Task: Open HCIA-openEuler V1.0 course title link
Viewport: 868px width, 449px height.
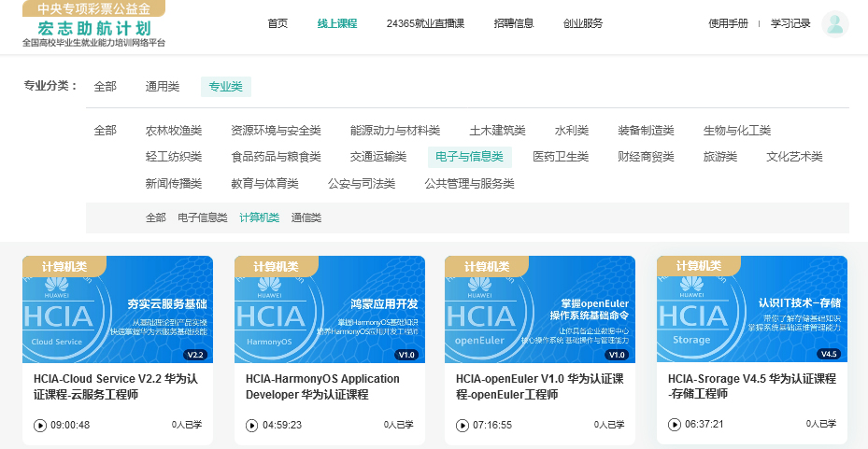Action: (540, 386)
